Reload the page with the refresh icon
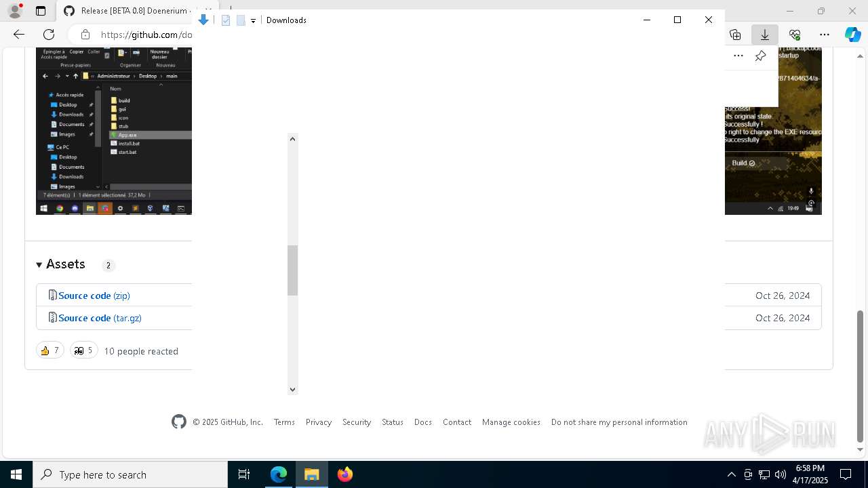This screenshot has height=488, width=868. tap(49, 34)
